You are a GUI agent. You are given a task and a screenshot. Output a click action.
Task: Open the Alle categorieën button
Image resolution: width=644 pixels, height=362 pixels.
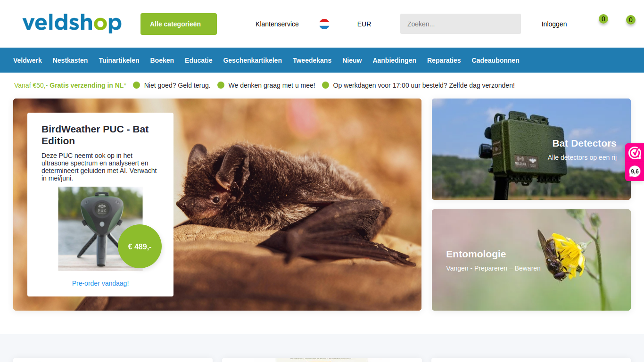pos(179,24)
